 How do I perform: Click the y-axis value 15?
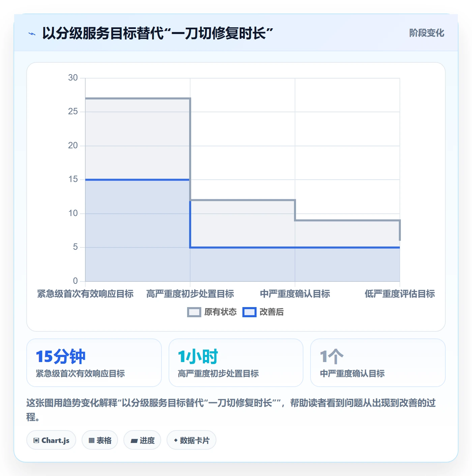pyautogui.click(x=73, y=179)
